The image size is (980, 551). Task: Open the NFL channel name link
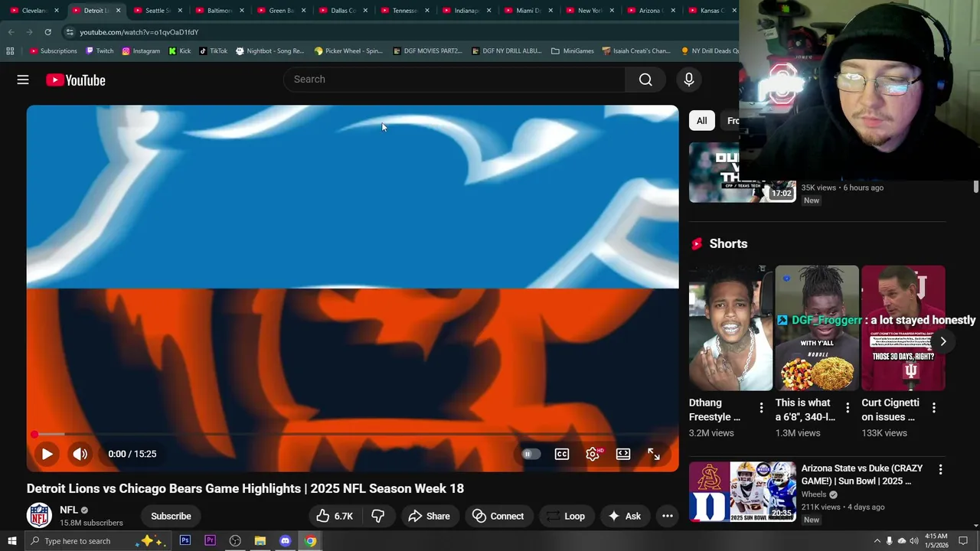coord(69,510)
